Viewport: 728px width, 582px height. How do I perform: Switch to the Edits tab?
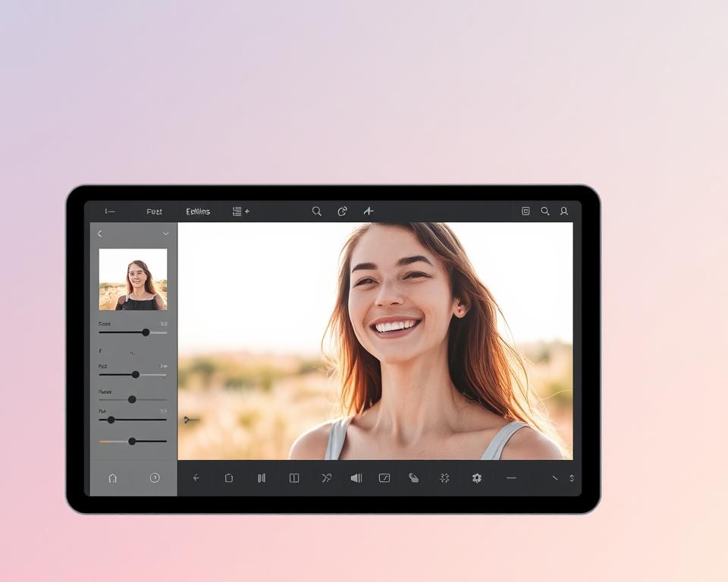(197, 211)
